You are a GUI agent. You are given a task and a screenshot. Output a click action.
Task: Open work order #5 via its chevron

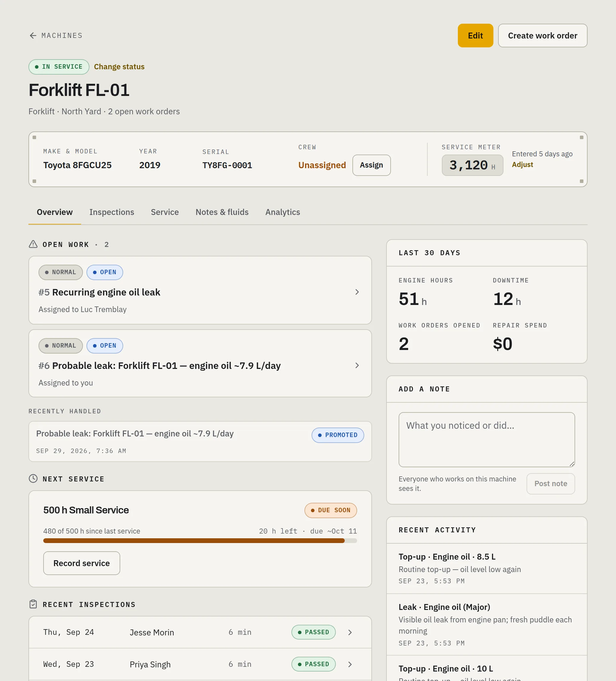(x=357, y=292)
